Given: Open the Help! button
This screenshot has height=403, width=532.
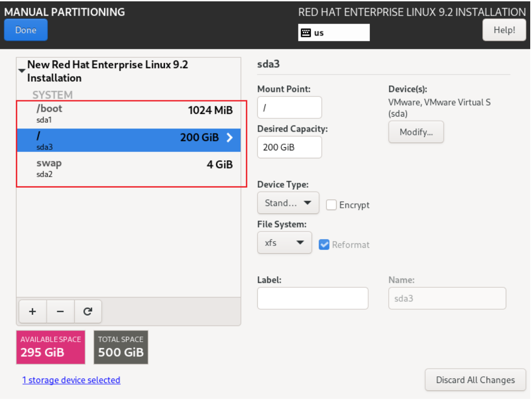Looking at the screenshot, I should (x=504, y=30).
